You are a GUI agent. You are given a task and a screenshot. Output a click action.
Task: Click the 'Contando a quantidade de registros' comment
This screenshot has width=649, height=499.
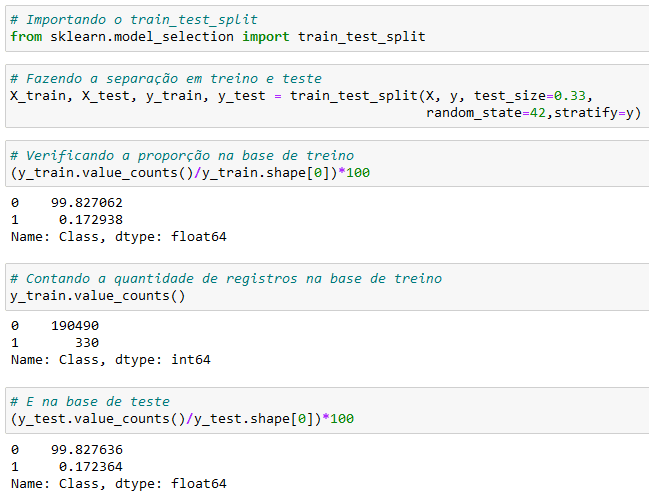click(x=226, y=278)
